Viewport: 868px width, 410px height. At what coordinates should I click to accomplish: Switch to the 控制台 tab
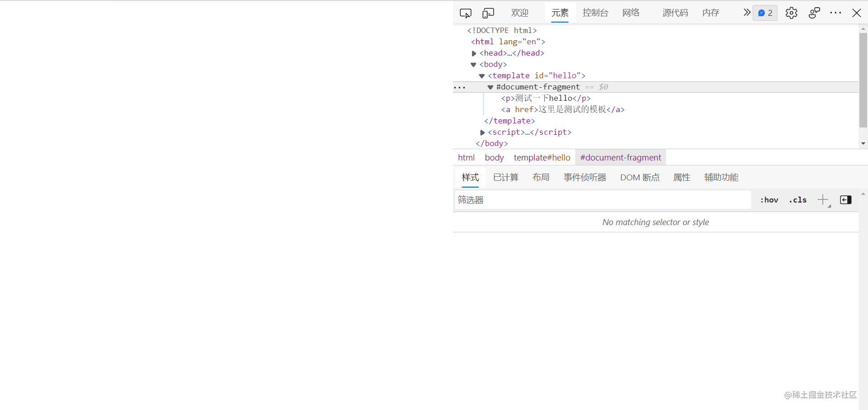coord(595,13)
